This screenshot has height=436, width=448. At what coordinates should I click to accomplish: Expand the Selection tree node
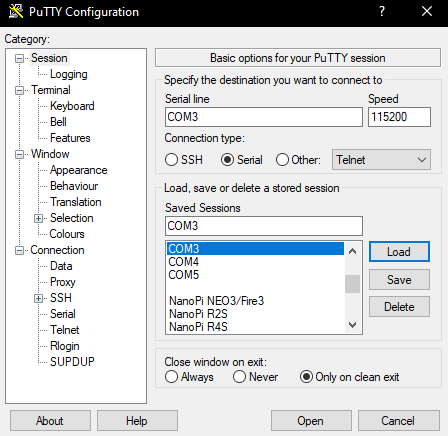coord(38,219)
